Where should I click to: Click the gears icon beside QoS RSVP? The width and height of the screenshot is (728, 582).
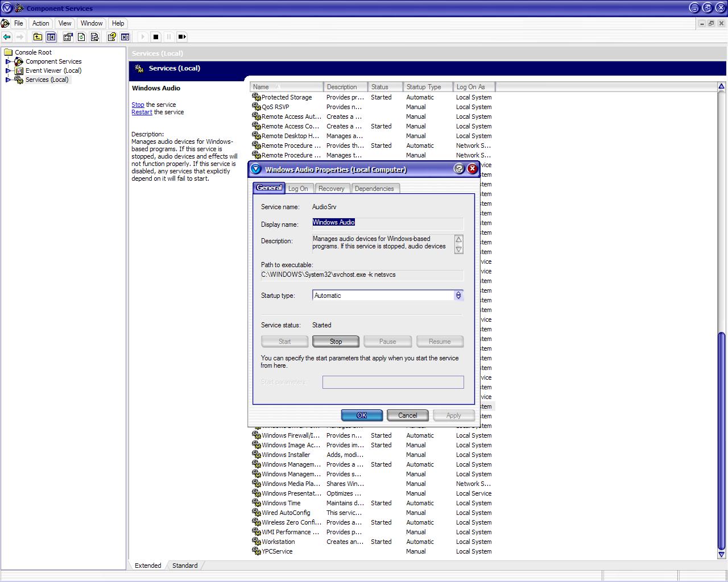[257, 107]
